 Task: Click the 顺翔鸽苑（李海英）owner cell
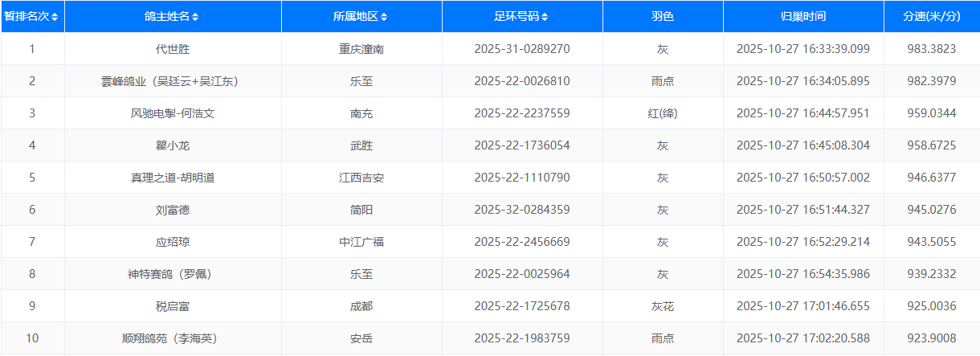pos(173,338)
